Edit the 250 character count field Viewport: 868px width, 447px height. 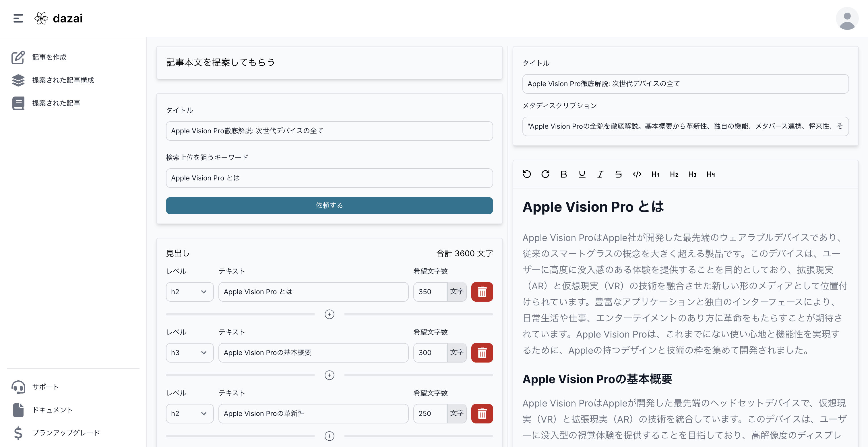(430, 414)
